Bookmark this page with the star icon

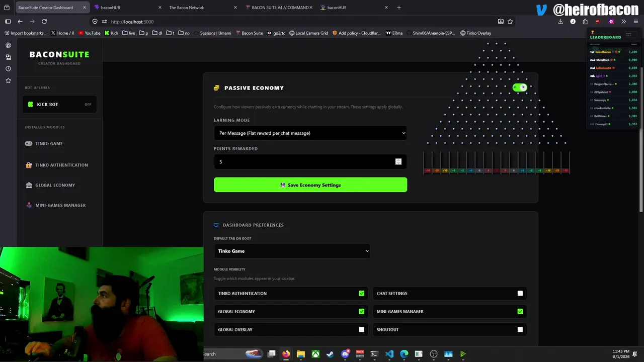coord(510,22)
